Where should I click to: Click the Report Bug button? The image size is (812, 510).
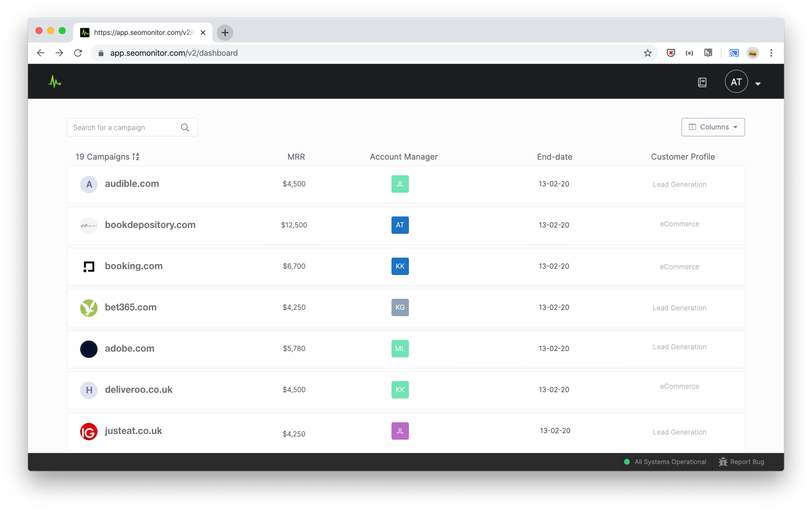click(741, 462)
